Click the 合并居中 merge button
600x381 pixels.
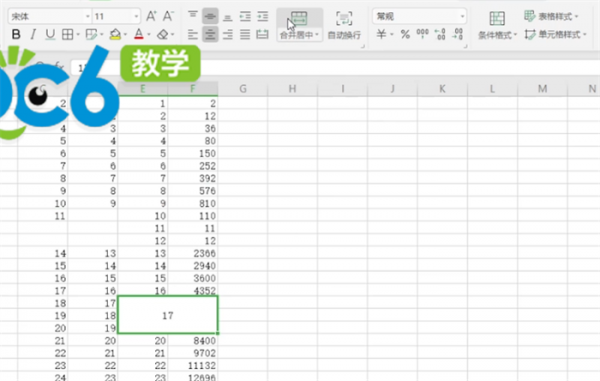(x=299, y=25)
